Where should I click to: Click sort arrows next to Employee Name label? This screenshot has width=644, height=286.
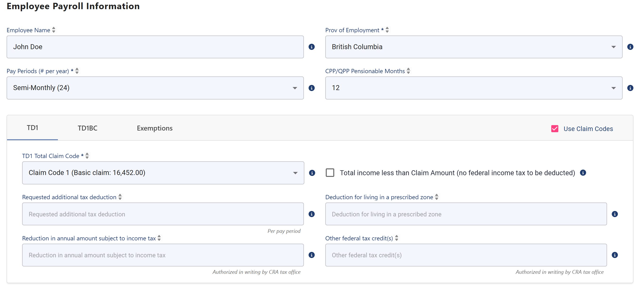click(x=53, y=30)
